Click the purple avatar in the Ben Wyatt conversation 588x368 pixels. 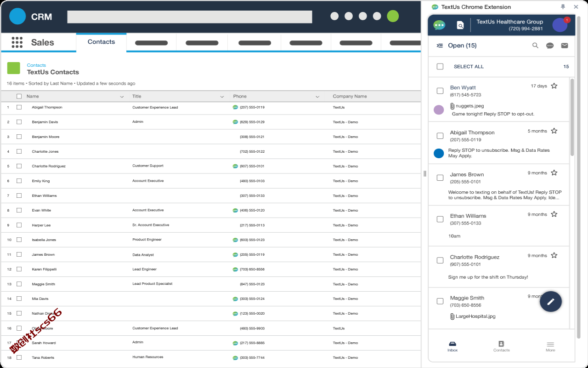[439, 109]
